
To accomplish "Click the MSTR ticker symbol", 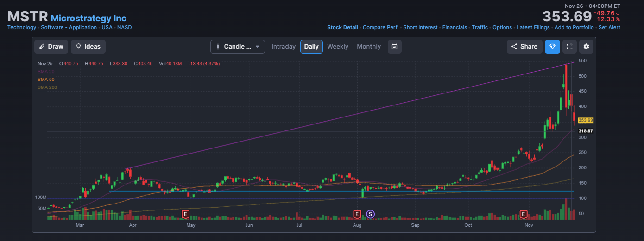I will (x=28, y=17).
